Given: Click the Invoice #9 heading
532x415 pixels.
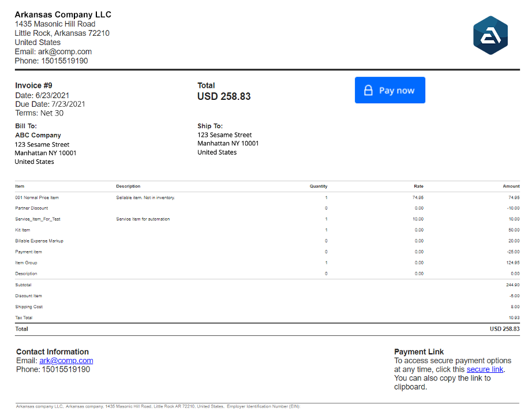Looking at the screenshot, I should (x=33, y=85).
